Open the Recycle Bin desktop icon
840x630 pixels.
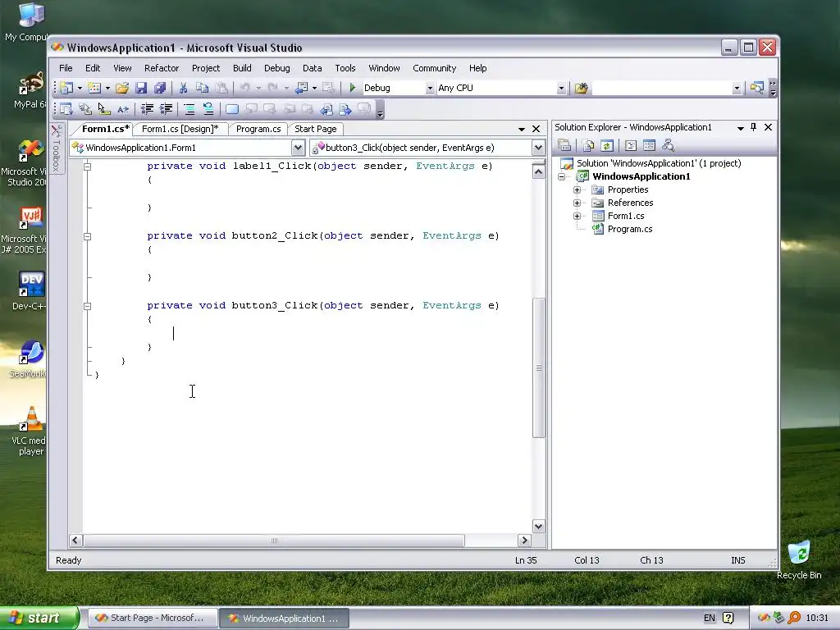[x=799, y=559]
